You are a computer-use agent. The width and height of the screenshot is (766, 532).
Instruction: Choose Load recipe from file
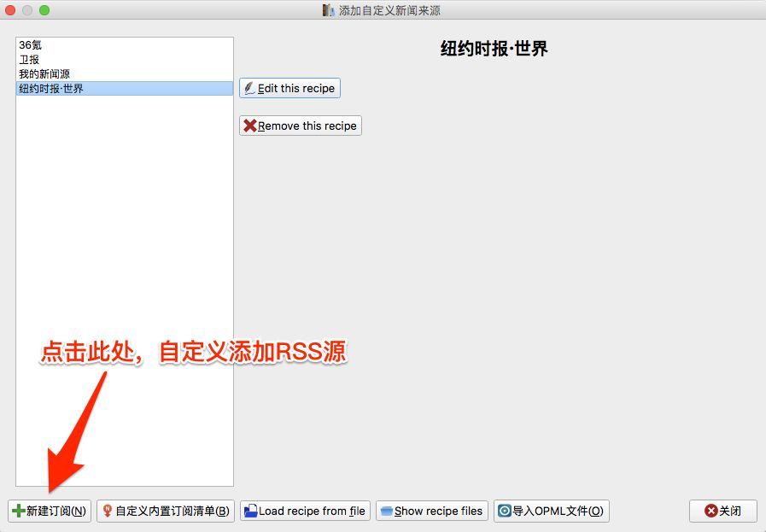click(305, 511)
